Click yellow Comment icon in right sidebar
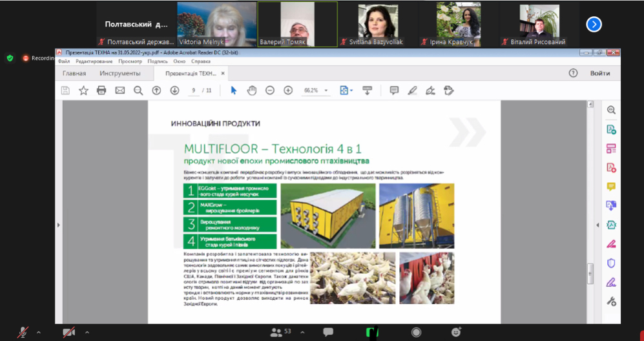 (611, 187)
